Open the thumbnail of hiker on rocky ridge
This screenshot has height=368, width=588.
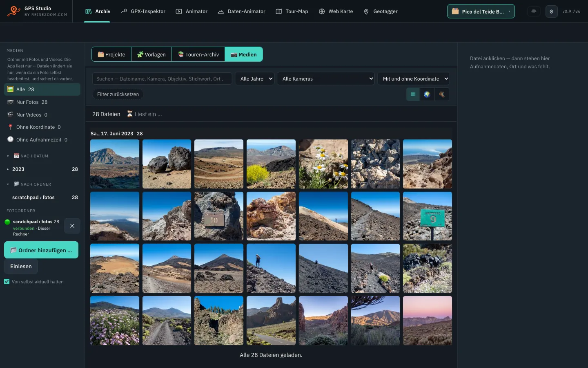tap(271, 268)
